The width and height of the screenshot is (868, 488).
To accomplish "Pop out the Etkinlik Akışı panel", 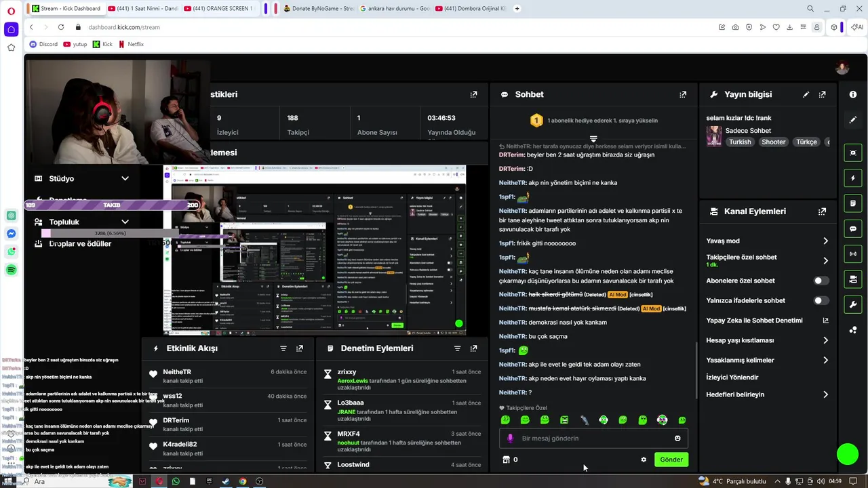I will (300, 348).
